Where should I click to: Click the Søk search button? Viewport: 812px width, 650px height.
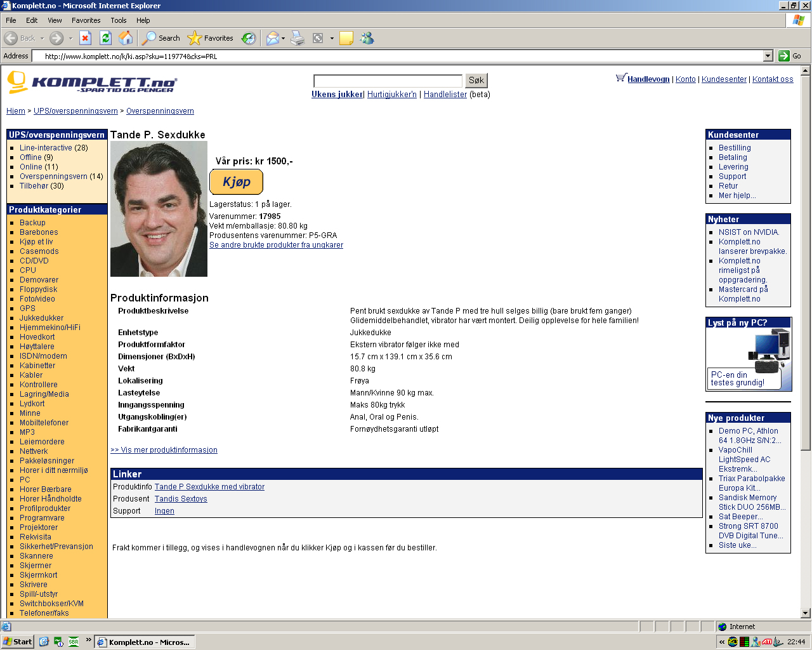tap(476, 80)
